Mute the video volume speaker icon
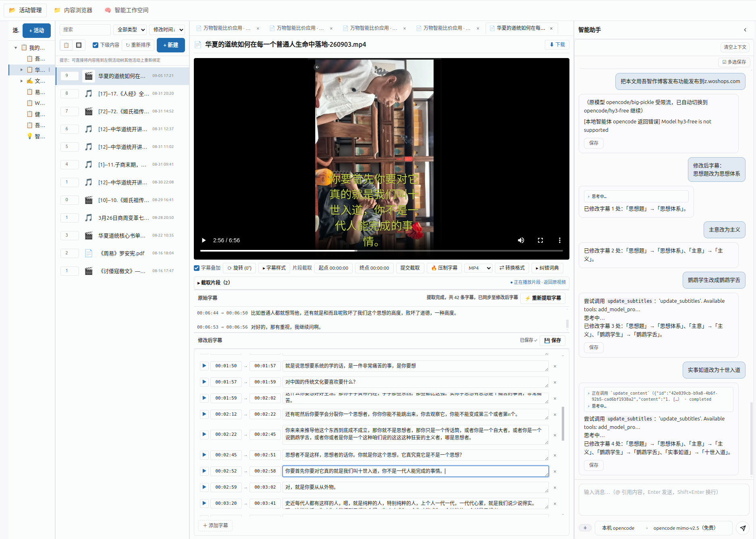The image size is (756, 539). (521, 240)
